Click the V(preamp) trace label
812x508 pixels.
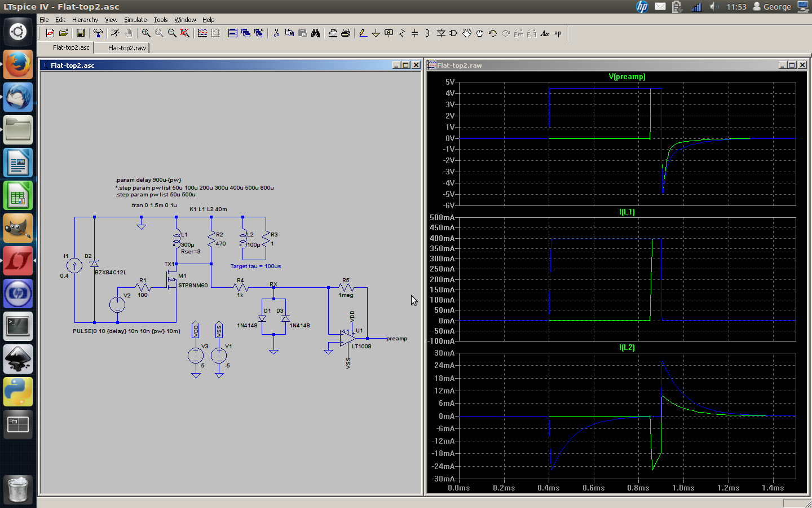pos(627,77)
